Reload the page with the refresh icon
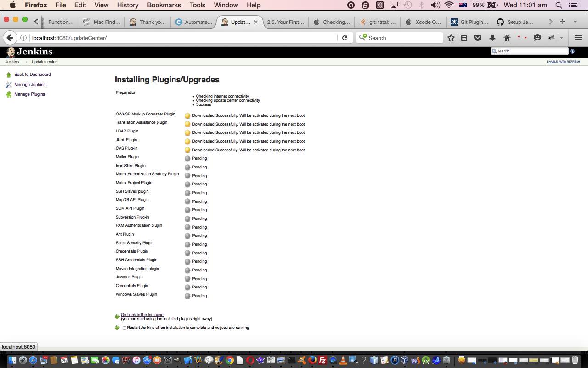Viewport: 588px width, 368px height. tap(345, 38)
